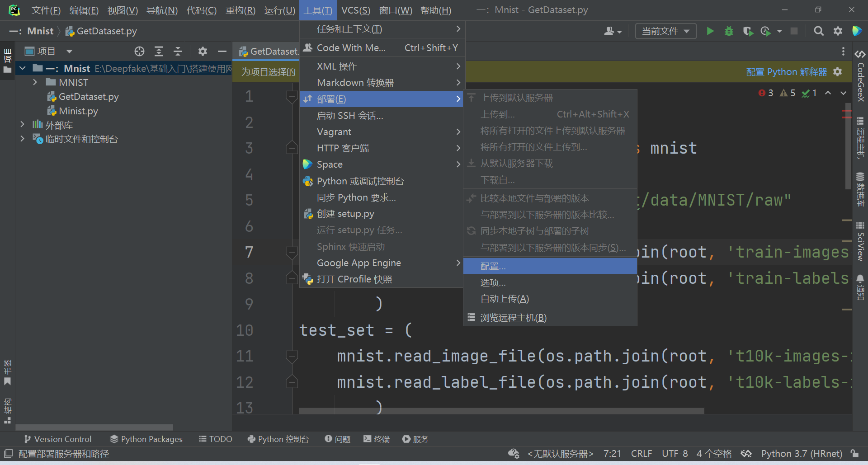Expand the scratches and consoles (临时文件和控制台) node
Screen dimensions: 868x465
click(x=22, y=139)
